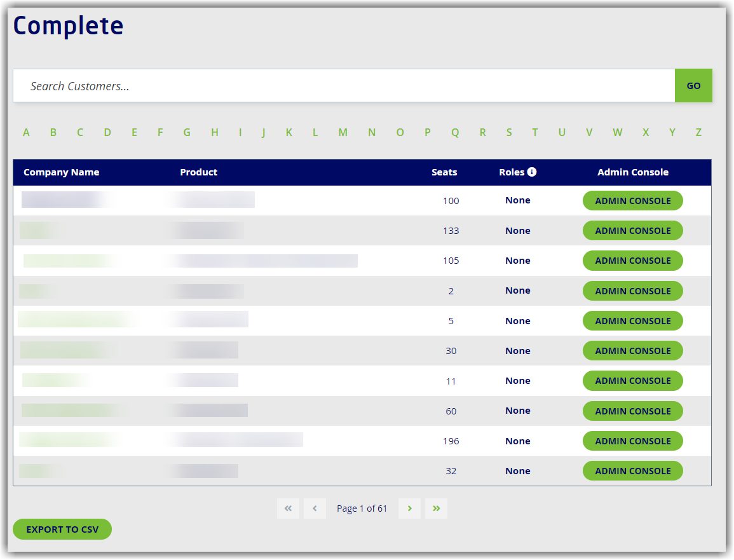Click the GO search button
Viewport: 734px width, 560px height.
tap(693, 86)
